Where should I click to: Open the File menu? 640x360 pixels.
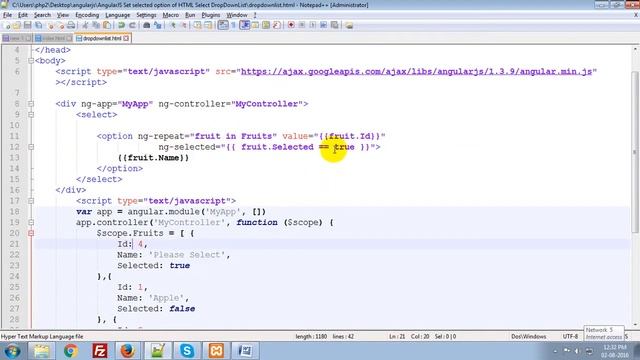pos(7,15)
